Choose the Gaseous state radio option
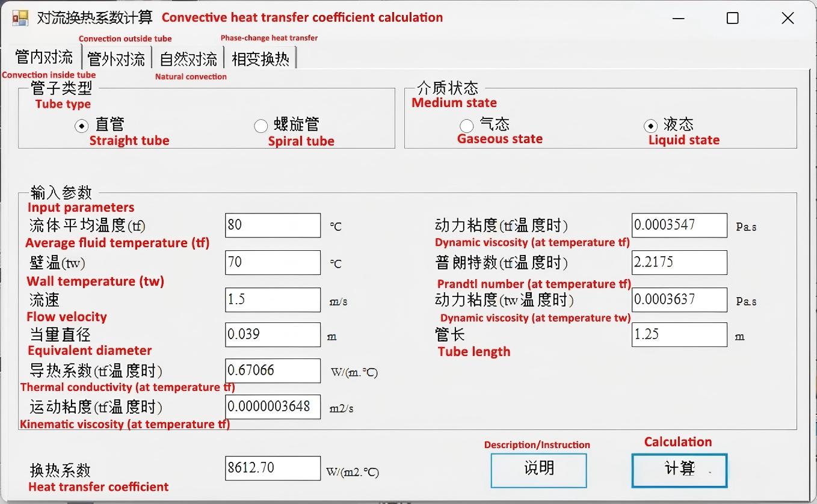The image size is (817, 504). [466, 126]
